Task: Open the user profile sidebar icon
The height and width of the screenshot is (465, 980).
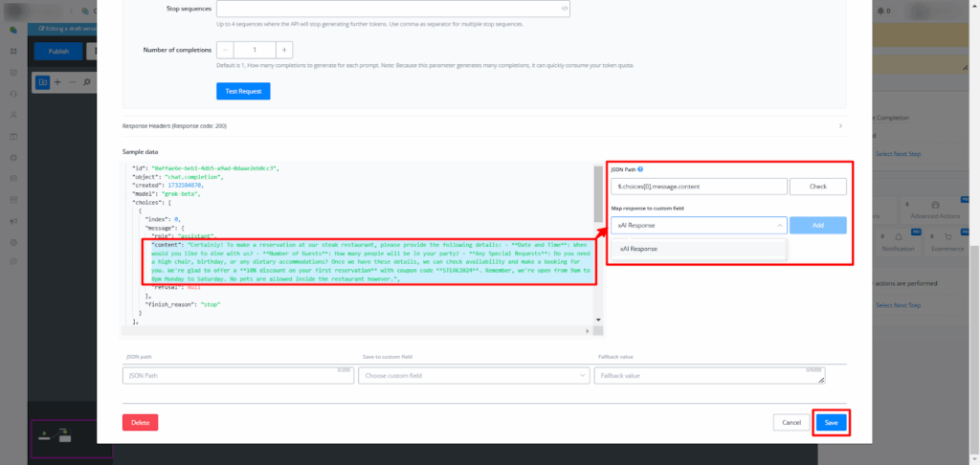Action: 13,114
